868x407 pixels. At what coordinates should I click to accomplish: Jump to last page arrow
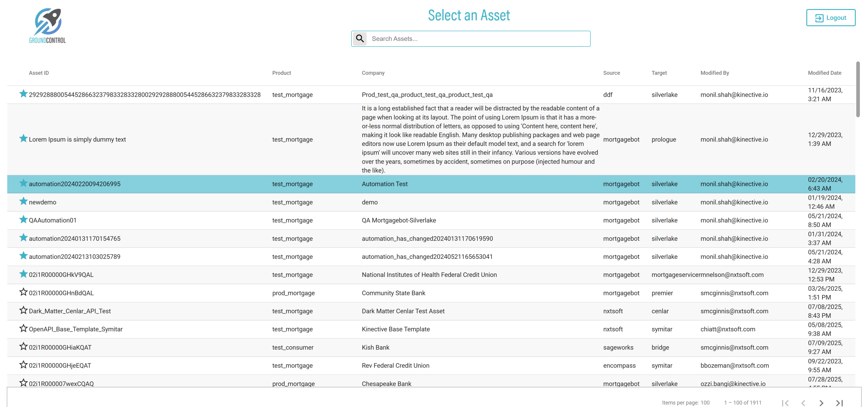pos(839,402)
